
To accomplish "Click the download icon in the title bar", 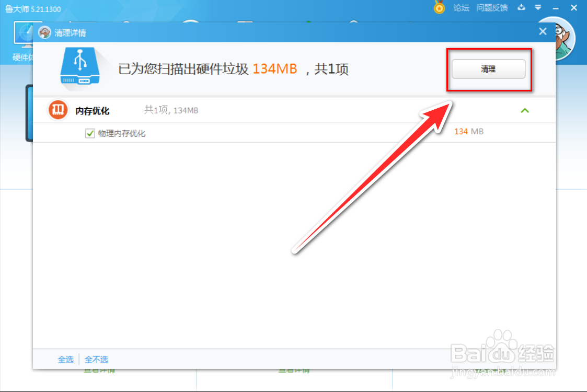I will click(x=521, y=8).
